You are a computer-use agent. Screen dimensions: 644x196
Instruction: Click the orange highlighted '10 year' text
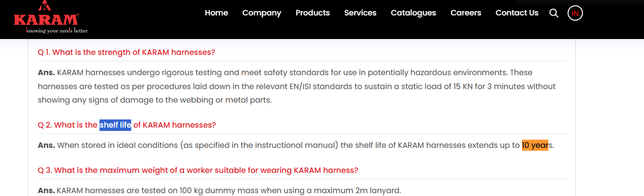(x=535, y=145)
